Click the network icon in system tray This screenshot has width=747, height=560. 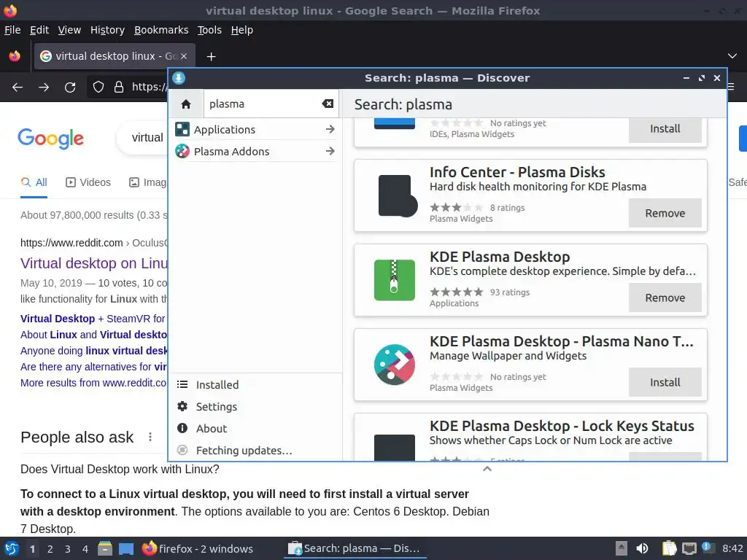689,548
